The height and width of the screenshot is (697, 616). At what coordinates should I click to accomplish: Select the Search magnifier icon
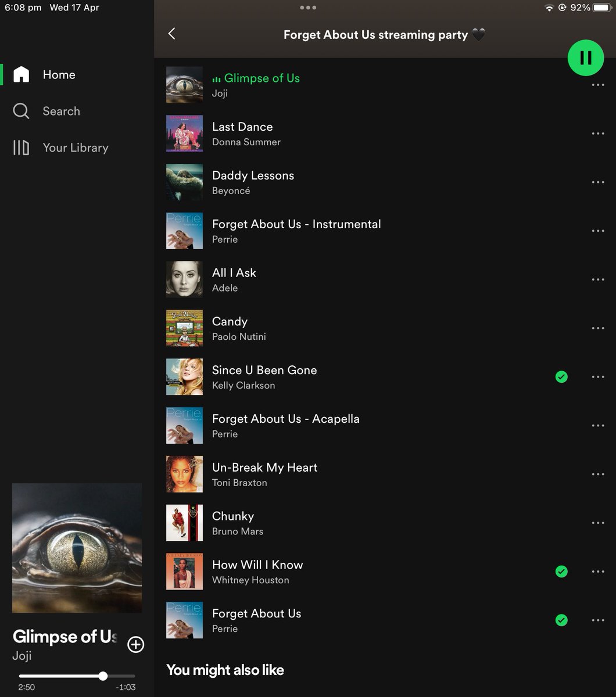[21, 111]
